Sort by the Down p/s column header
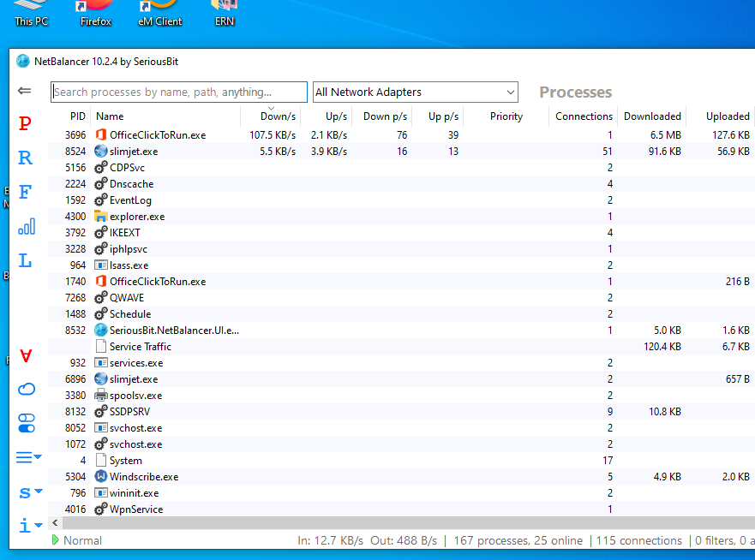Viewport: 755px width, 560px height. [x=382, y=116]
